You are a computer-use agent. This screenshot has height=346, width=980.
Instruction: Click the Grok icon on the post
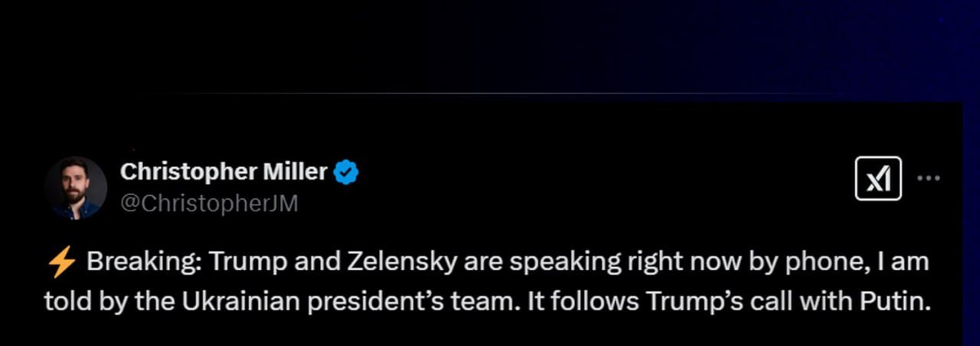coord(878,178)
